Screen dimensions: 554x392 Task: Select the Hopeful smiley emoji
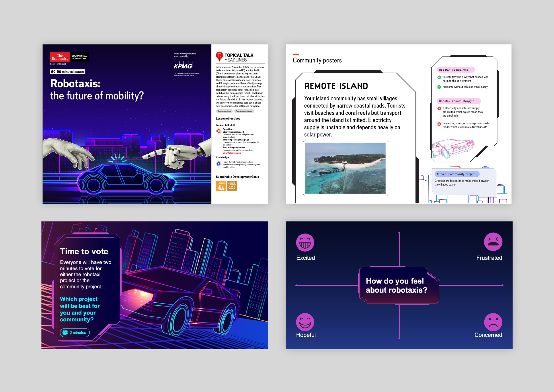(x=305, y=322)
